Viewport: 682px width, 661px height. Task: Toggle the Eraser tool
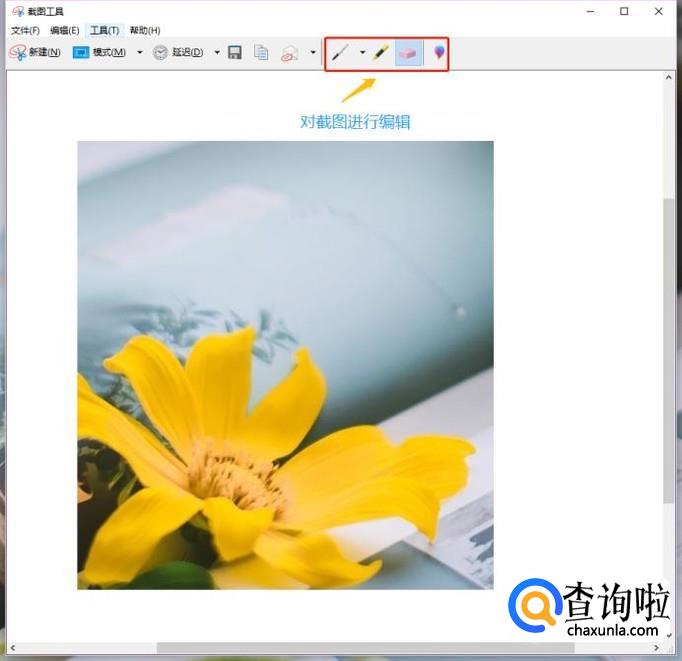pos(408,52)
